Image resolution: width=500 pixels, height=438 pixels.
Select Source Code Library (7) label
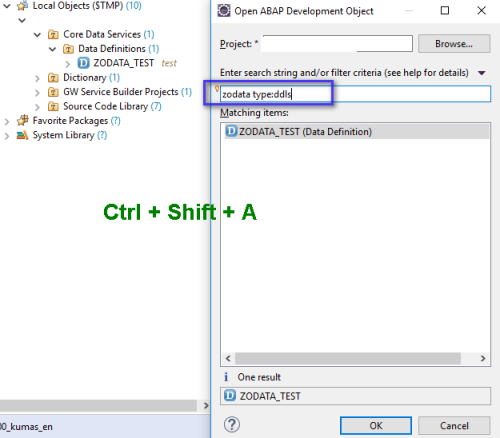click(112, 106)
